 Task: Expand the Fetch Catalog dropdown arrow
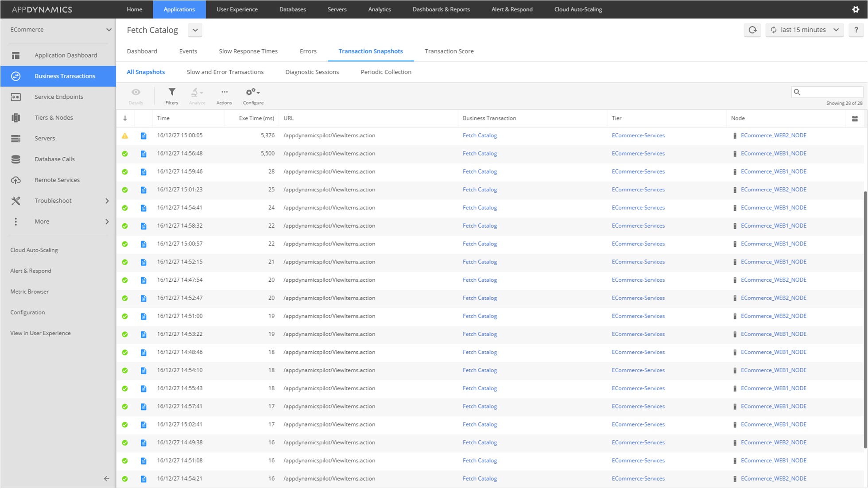pyautogui.click(x=195, y=30)
